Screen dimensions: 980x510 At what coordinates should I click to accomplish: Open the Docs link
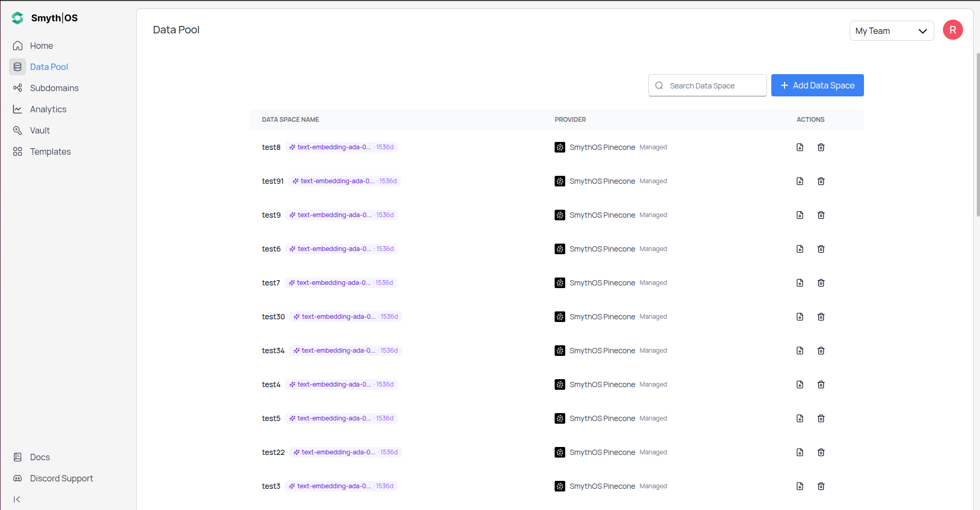[40, 457]
